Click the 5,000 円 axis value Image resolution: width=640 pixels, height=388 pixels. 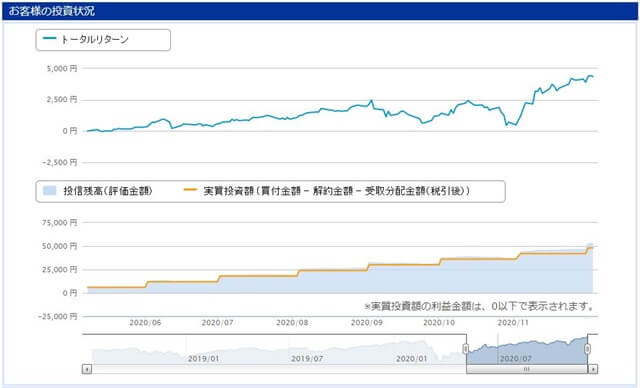click(62, 69)
